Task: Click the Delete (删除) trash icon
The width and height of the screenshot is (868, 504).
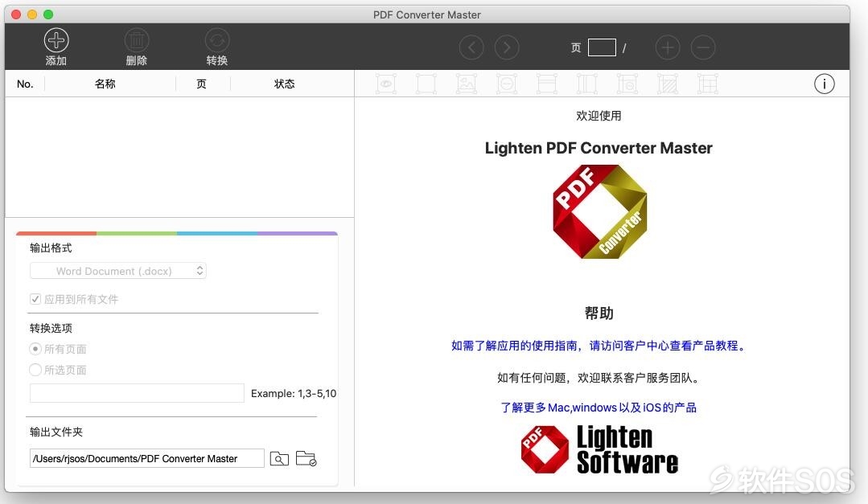Action: tap(136, 40)
